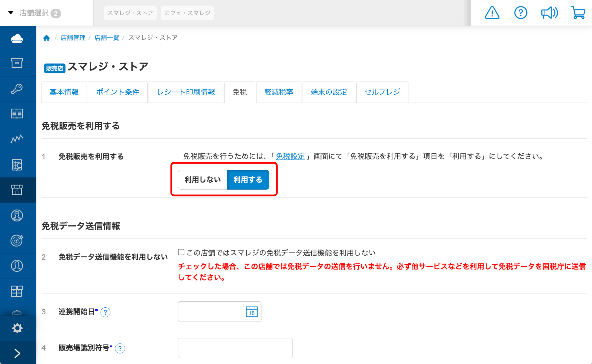Click the settings gear icon in sidebar
Image resolution: width=592 pixels, height=364 pixels.
pos(17,328)
